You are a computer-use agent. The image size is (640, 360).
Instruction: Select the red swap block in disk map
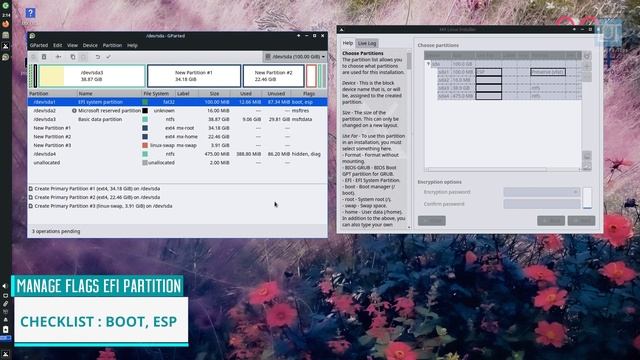point(311,76)
